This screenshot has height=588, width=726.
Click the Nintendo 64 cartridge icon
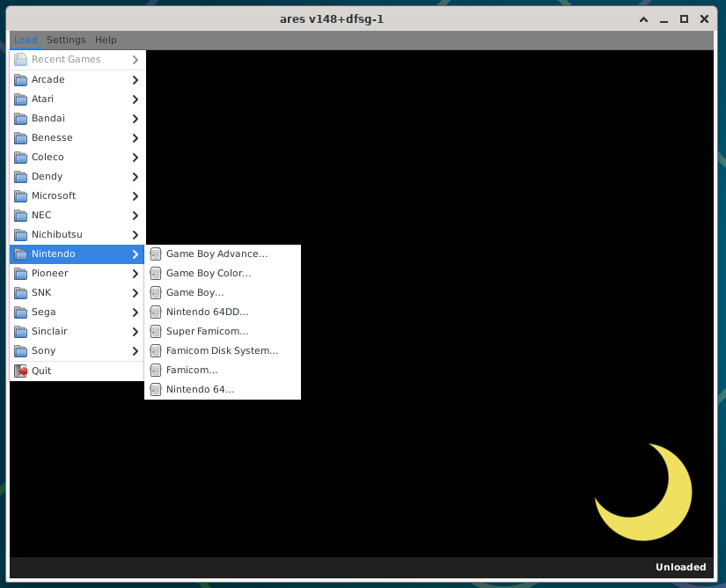click(x=156, y=390)
